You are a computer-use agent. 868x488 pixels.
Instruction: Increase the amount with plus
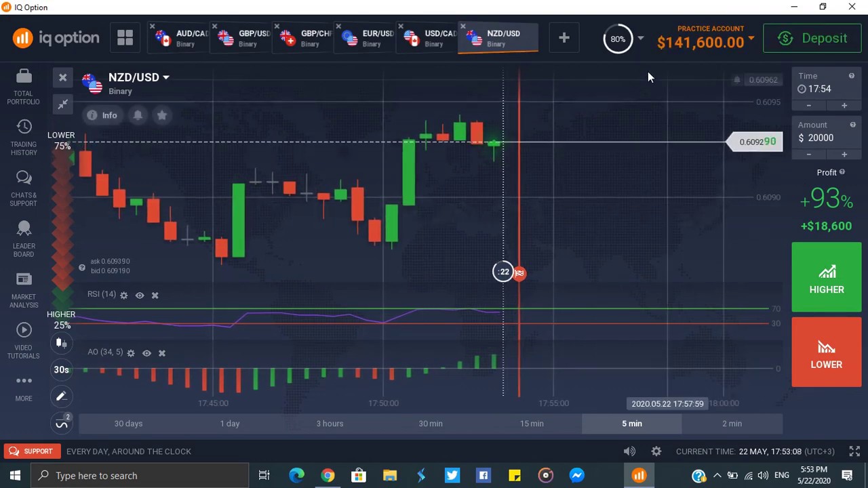click(x=844, y=155)
